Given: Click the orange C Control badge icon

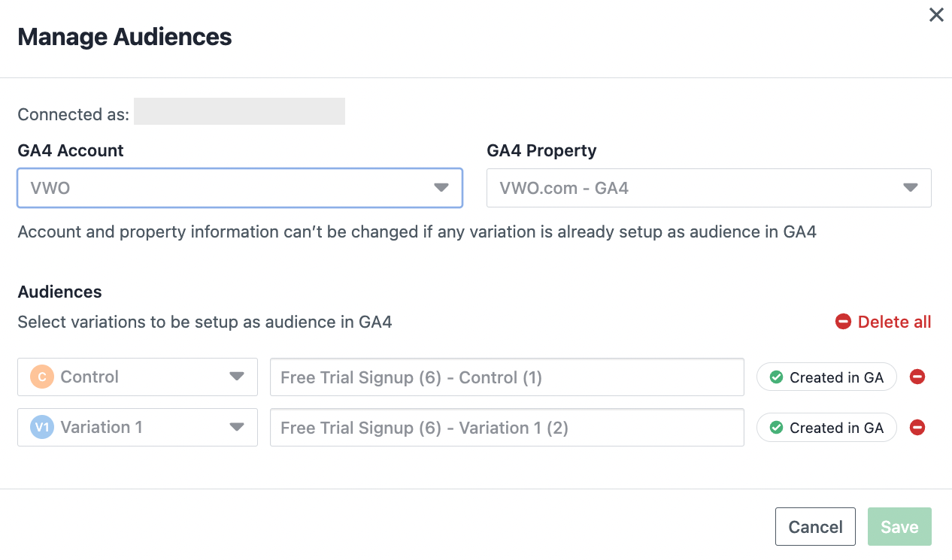Looking at the screenshot, I should pyautogui.click(x=42, y=377).
